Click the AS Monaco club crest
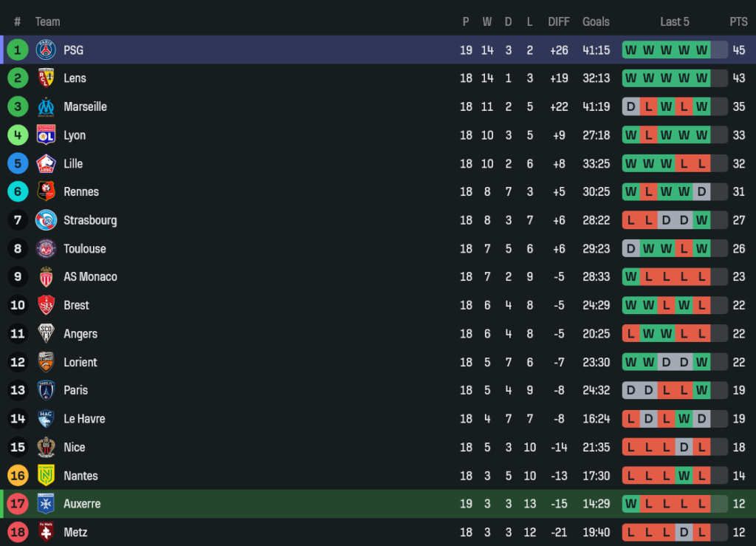The image size is (756, 546). pos(46,277)
